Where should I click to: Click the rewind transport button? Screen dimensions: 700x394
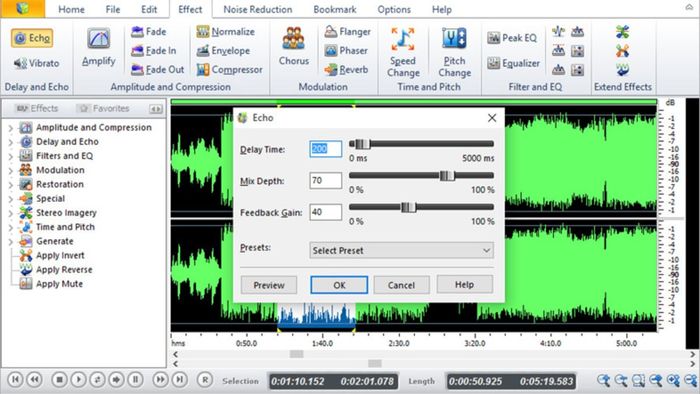point(34,380)
